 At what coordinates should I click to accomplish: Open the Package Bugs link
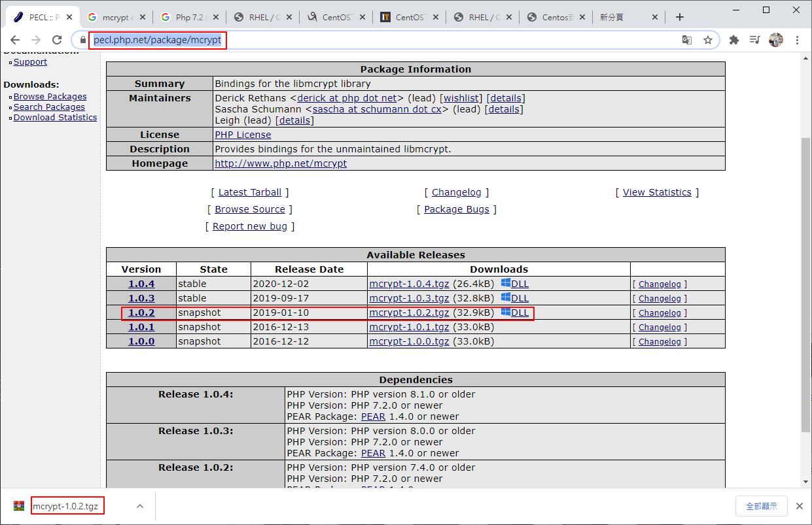[x=457, y=209]
